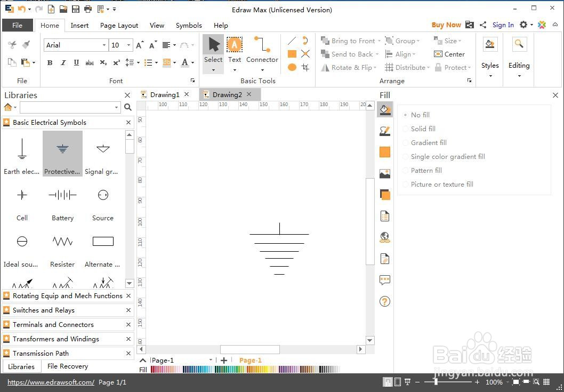Expand the Styles dropdown
The image size is (564, 392).
coord(490,76)
